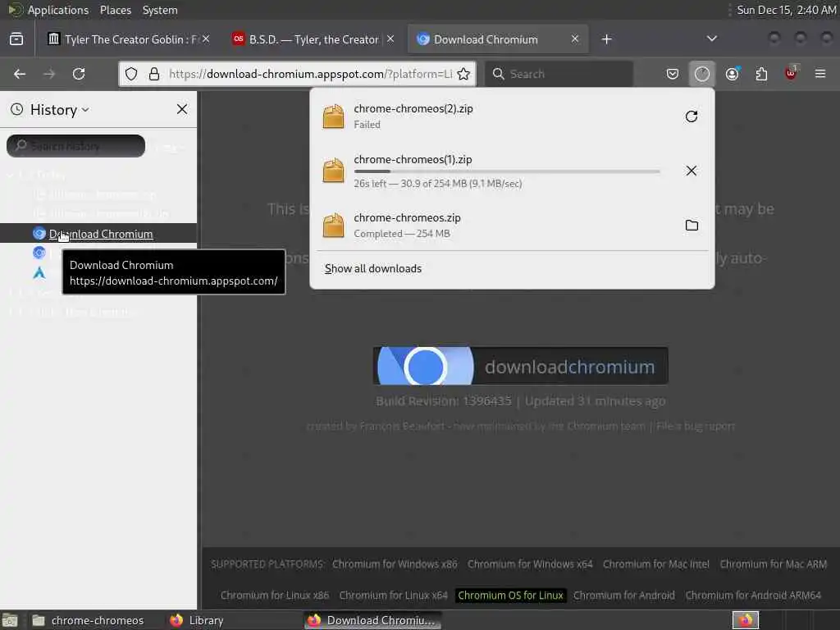Click the History clock icon
This screenshot has width=840, height=630.
(17, 109)
